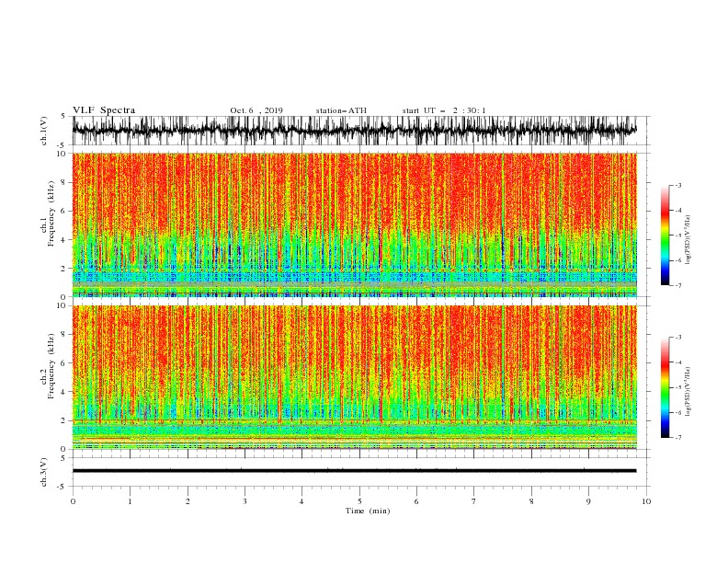Image resolution: width=728 pixels, height=563 pixels.
Task: Click time axis tick label "3"
Action: coord(245,501)
